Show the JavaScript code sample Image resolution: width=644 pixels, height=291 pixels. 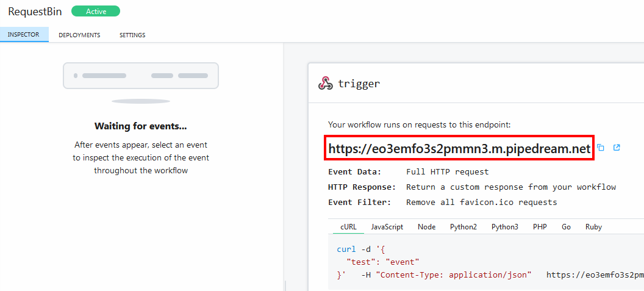[x=387, y=227]
